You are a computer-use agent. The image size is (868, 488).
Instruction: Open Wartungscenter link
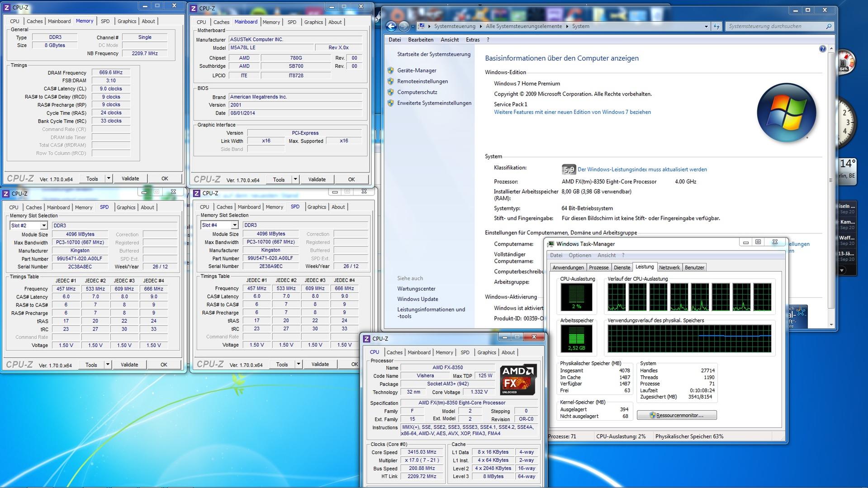[x=416, y=289]
